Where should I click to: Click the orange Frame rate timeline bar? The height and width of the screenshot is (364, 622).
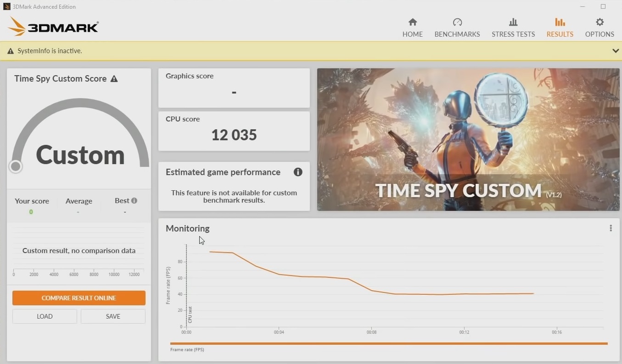point(389,343)
